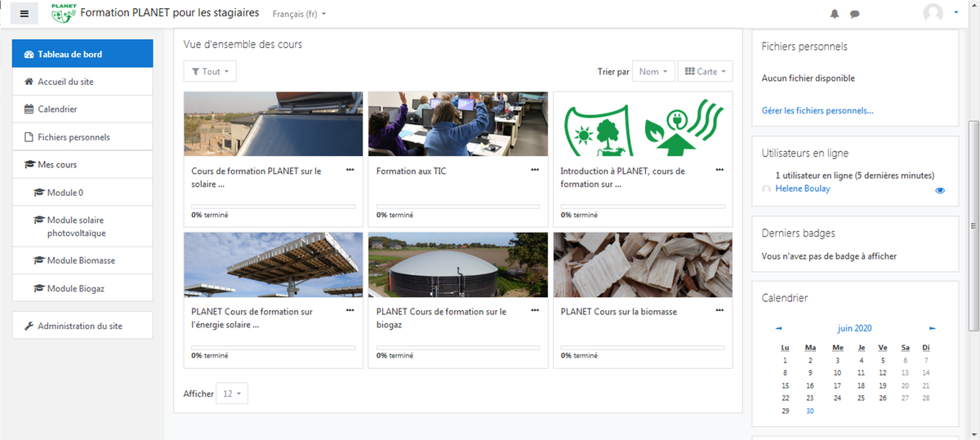
Task: Open the messages speech bubble icon
Action: (855, 14)
